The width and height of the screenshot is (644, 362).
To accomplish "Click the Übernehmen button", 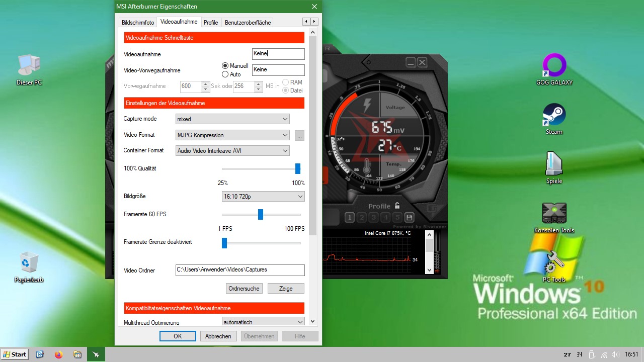I will coord(259,336).
